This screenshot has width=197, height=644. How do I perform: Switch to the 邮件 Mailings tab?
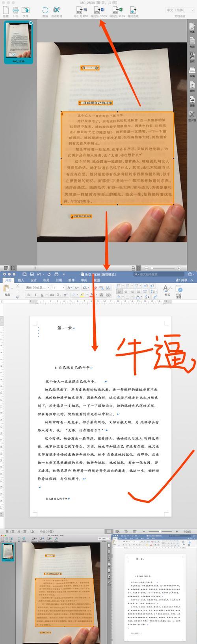point(71,280)
